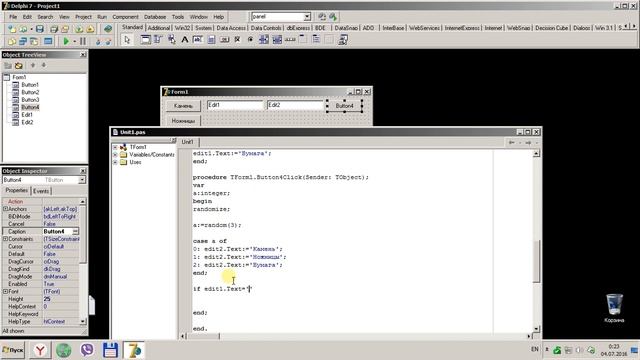Click the Help contents book icon
The height and width of the screenshot is (360, 640).
tap(108, 29)
